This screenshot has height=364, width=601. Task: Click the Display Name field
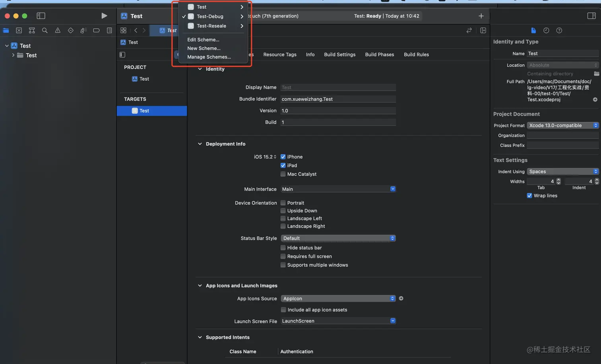(338, 87)
